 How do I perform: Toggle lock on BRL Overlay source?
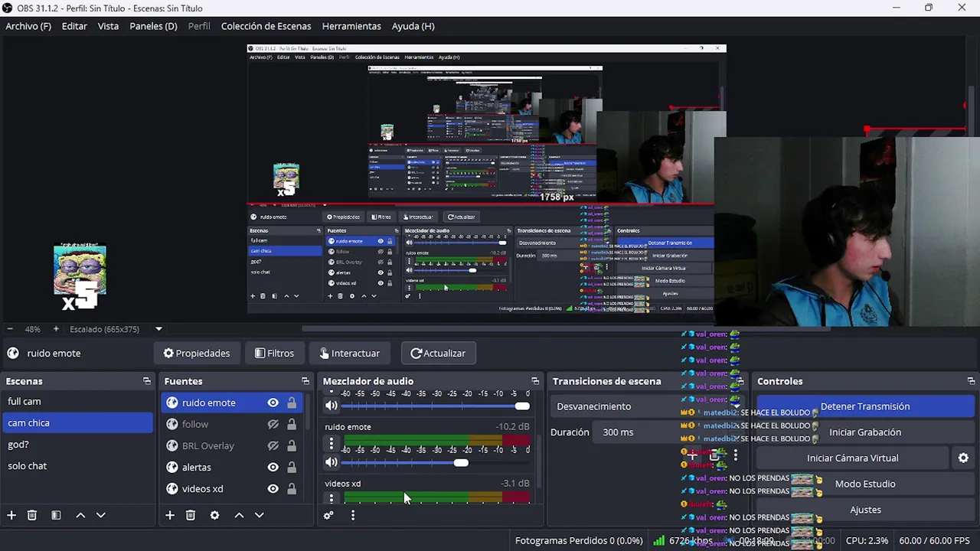292,445
